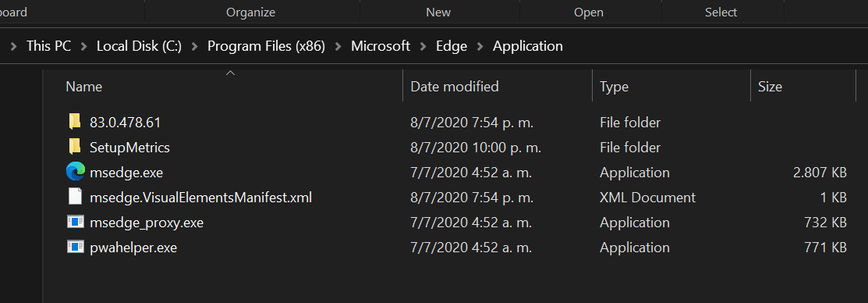Screen dimensions: 868x303
Task: Click Application segment in the address bar
Action: [527, 47]
